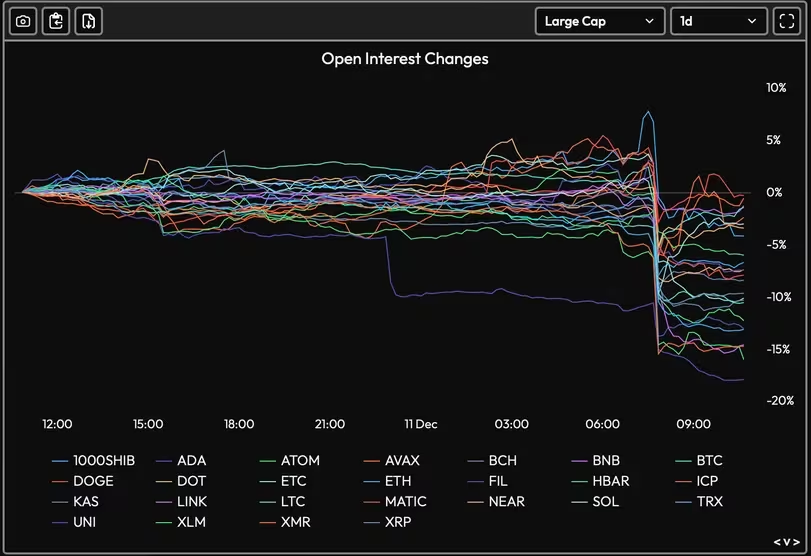The width and height of the screenshot is (811, 556).
Task: Toggle the 1000SHIB legend entry
Action: click(x=104, y=461)
